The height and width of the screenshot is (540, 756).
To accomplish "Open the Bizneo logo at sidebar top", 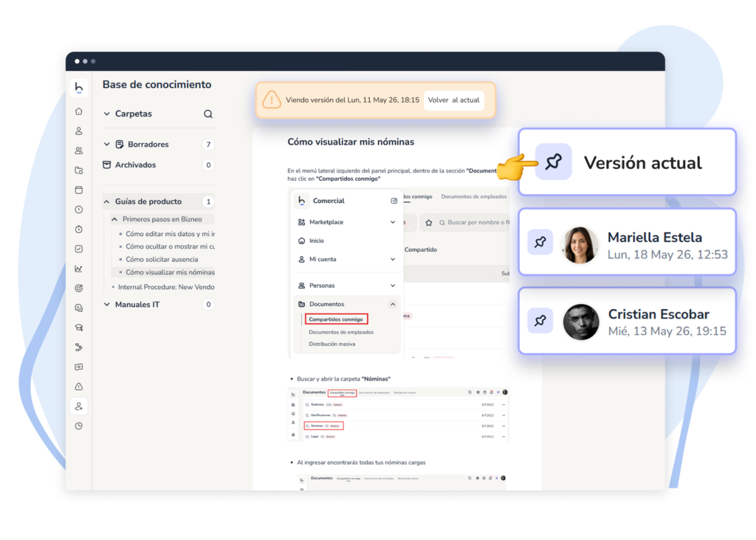I will point(79,88).
